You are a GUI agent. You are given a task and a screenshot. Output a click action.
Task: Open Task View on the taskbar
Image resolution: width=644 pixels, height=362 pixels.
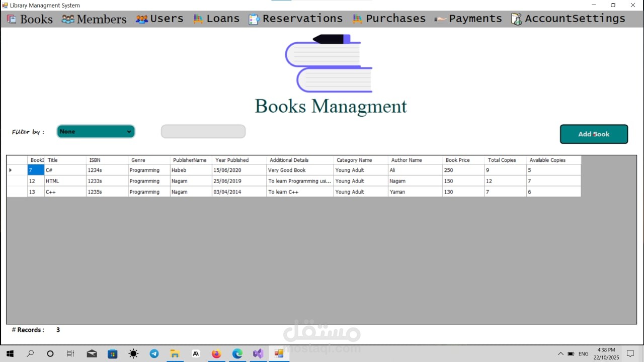click(70, 353)
